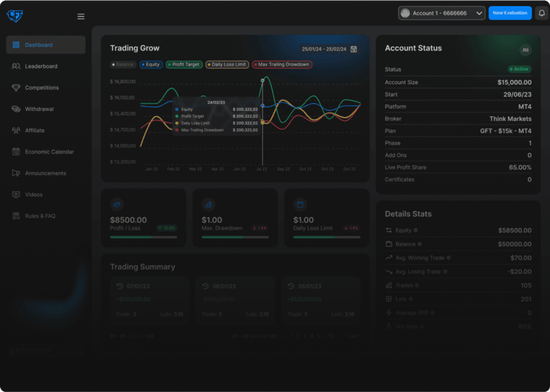
Task: Click the Equity info icon in Details Stats
Action: pos(415,230)
